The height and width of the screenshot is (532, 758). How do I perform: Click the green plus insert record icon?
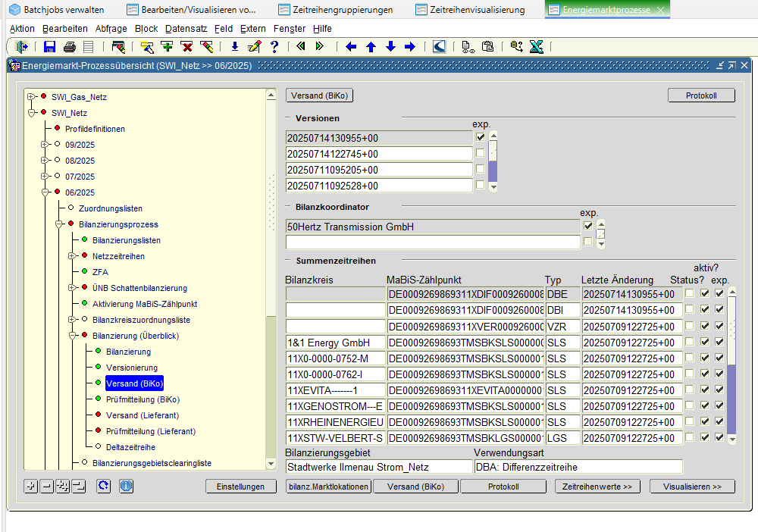(x=167, y=46)
